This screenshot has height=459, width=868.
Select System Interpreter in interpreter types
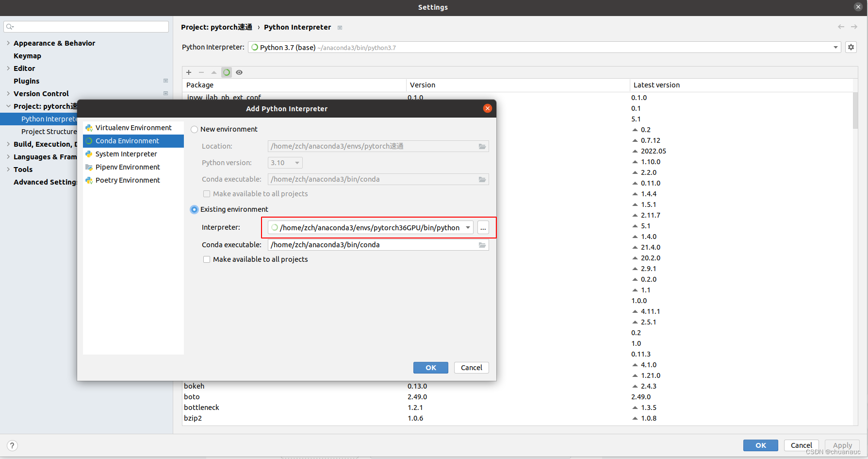coord(133,154)
